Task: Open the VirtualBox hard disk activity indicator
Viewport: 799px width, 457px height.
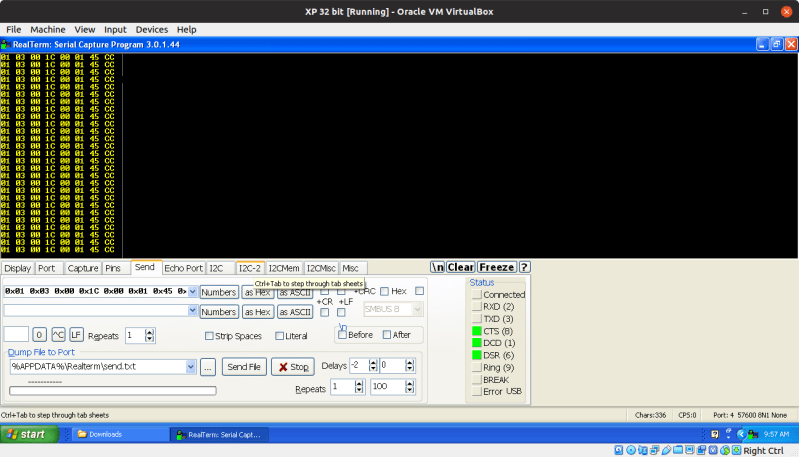Action: [619, 450]
